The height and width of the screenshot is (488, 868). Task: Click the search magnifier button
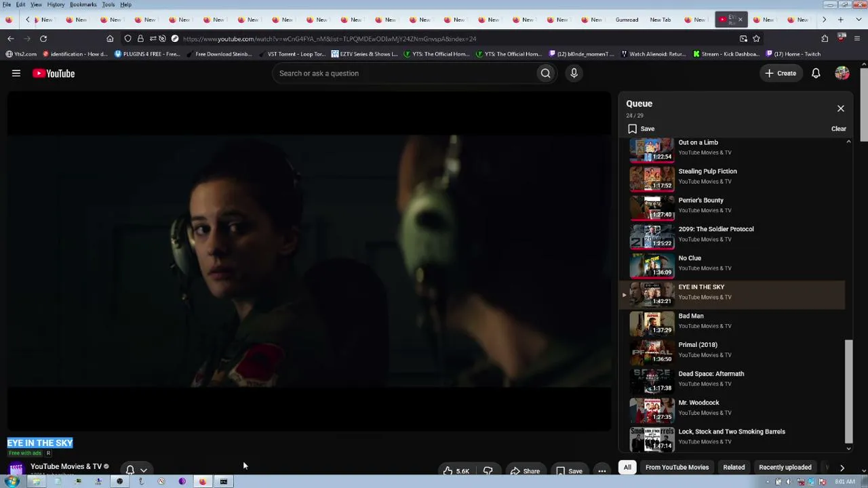tap(546, 73)
